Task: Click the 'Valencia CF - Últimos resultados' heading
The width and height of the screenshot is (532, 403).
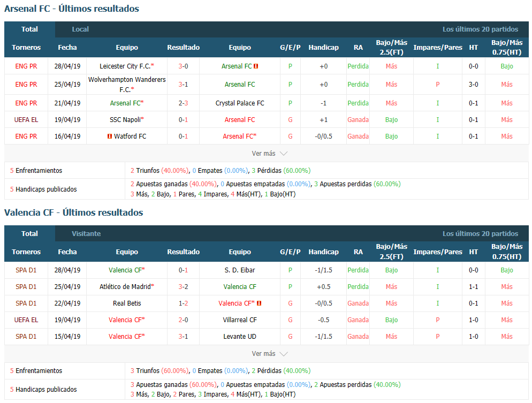Action: click(x=74, y=212)
